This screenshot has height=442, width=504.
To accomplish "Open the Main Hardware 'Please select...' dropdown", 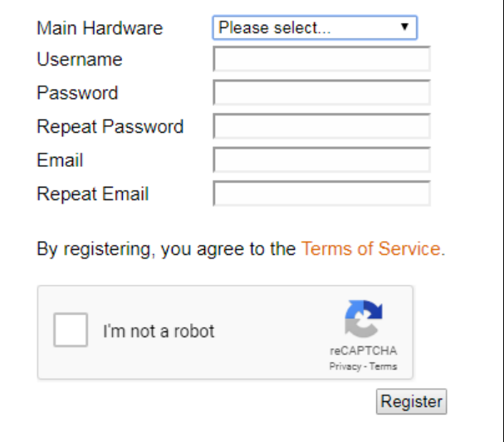I will click(x=315, y=27).
